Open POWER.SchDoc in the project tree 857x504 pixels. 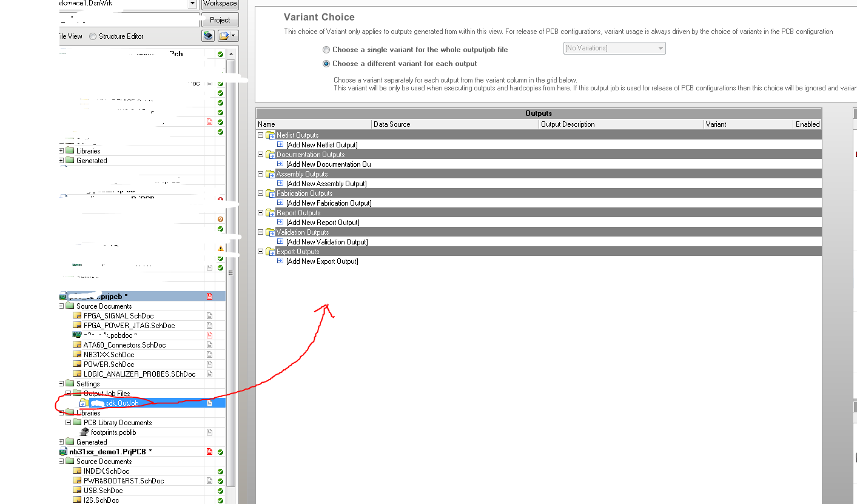[109, 365]
